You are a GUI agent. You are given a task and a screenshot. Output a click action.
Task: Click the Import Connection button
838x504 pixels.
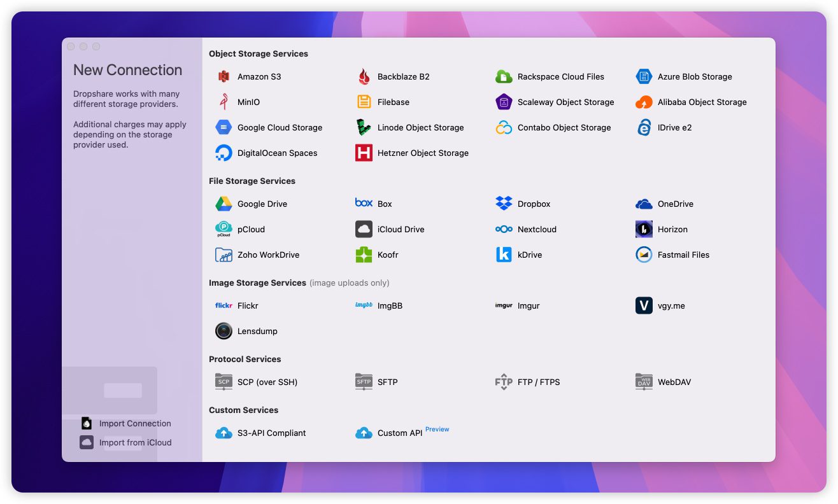tap(125, 423)
